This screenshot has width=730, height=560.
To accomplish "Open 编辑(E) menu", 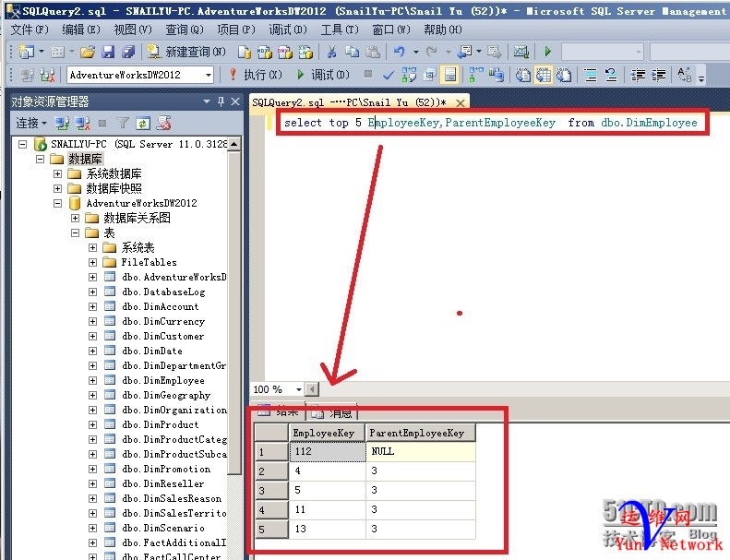I will click(81, 30).
